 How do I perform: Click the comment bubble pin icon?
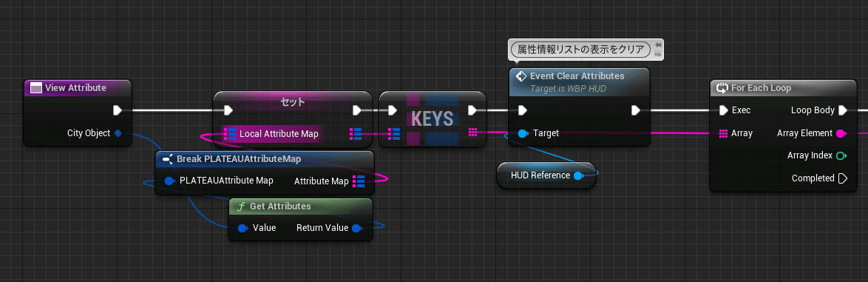click(657, 45)
